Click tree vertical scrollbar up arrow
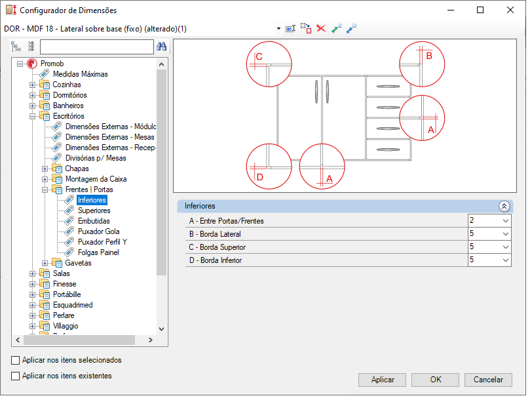This screenshot has width=532, height=400. [161, 64]
